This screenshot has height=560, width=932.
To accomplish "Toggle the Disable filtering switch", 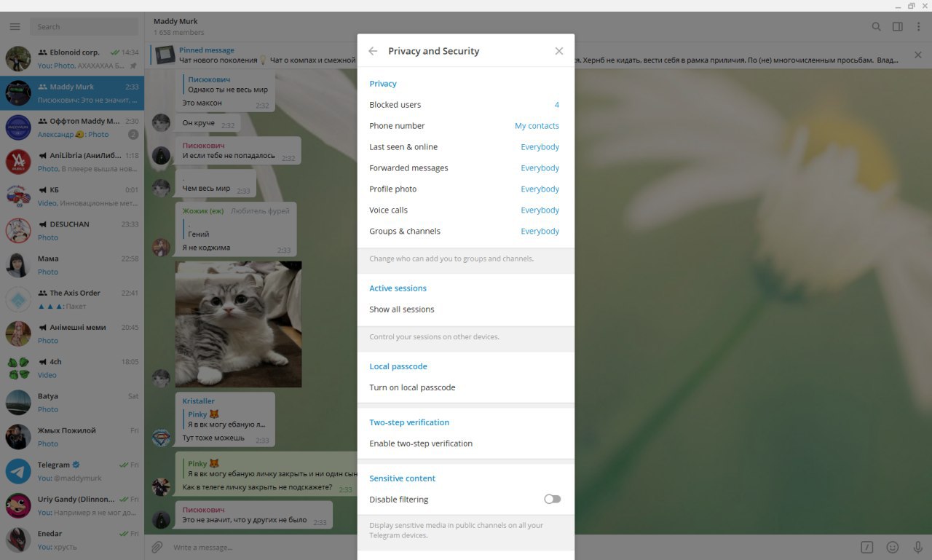I will click(x=553, y=500).
